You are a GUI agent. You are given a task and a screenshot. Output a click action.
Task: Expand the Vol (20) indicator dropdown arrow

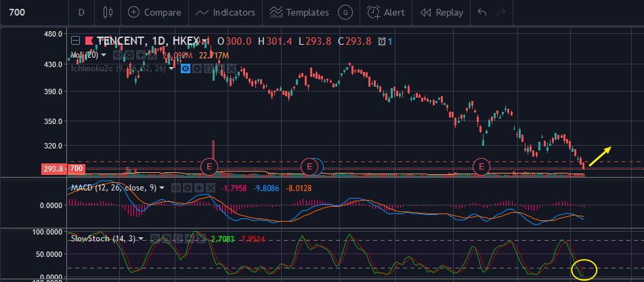point(104,55)
